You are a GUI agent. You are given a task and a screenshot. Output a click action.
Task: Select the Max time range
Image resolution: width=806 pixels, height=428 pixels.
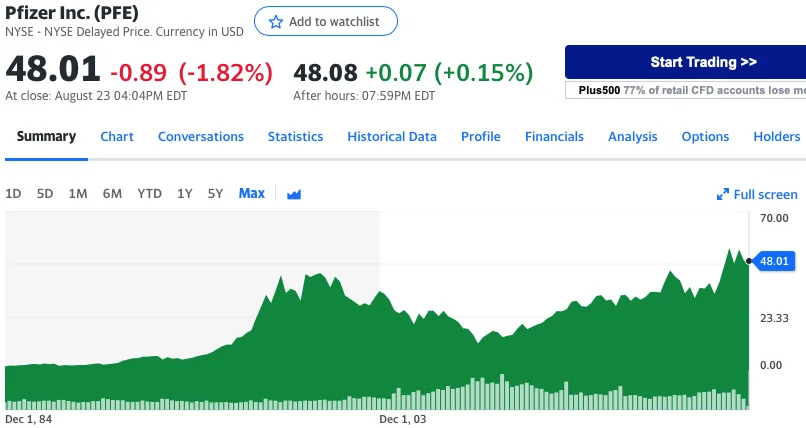coord(251,193)
